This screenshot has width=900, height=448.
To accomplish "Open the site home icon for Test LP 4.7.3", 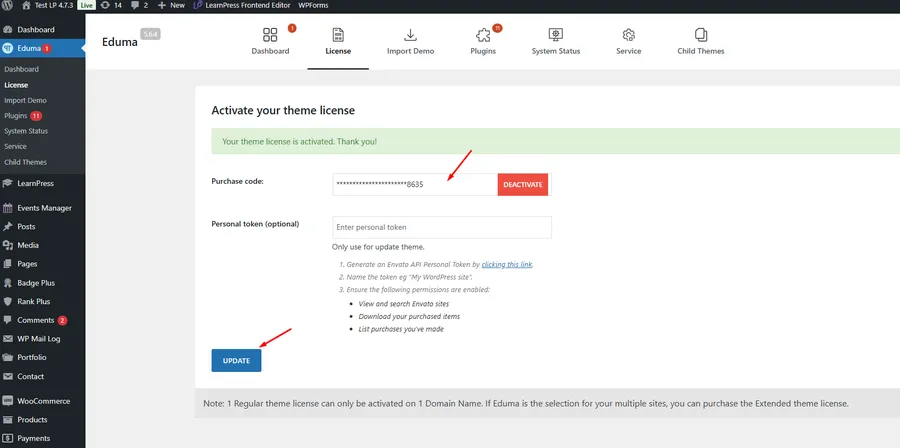I will tap(26, 5).
